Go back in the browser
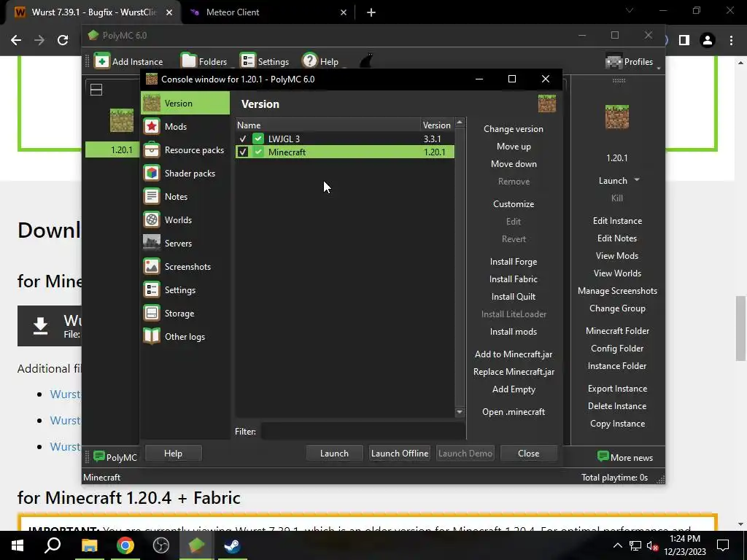The height and width of the screenshot is (560, 747). [16, 40]
